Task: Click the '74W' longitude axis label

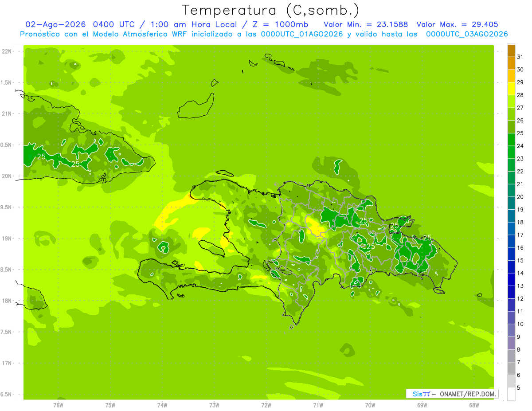Action: (x=162, y=405)
